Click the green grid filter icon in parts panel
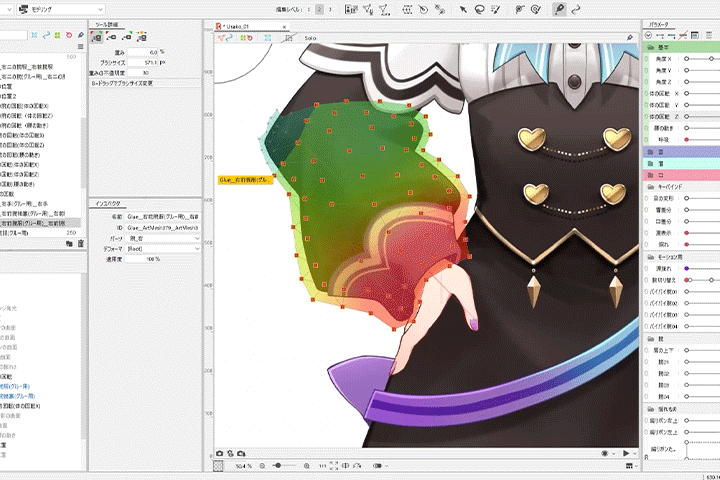The width and height of the screenshot is (720, 480). coord(57,35)
